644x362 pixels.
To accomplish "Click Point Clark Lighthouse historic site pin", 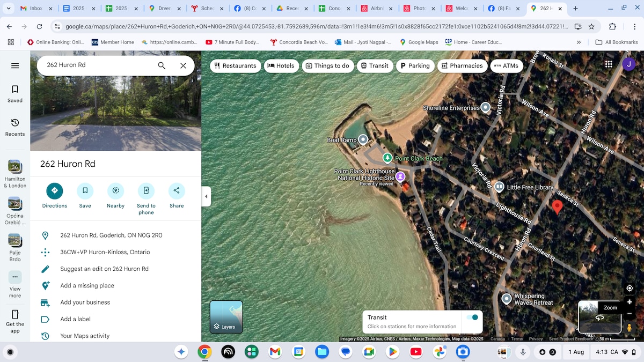I will coord(400,176).
